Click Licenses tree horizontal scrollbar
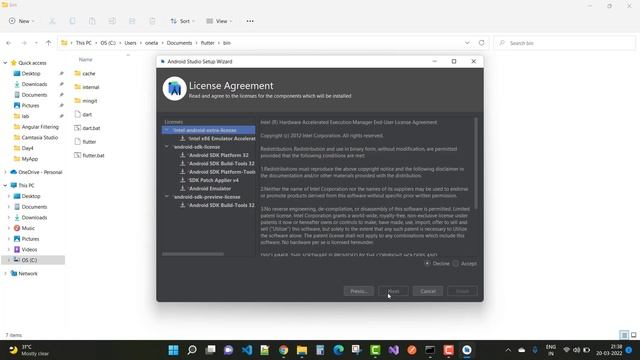The height and width of the screenshot is (360, 640). coord(193,254)
